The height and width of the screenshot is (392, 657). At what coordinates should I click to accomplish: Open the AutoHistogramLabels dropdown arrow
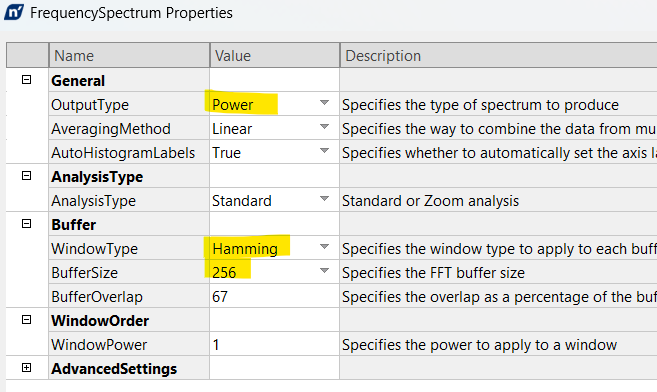[324, 151]
